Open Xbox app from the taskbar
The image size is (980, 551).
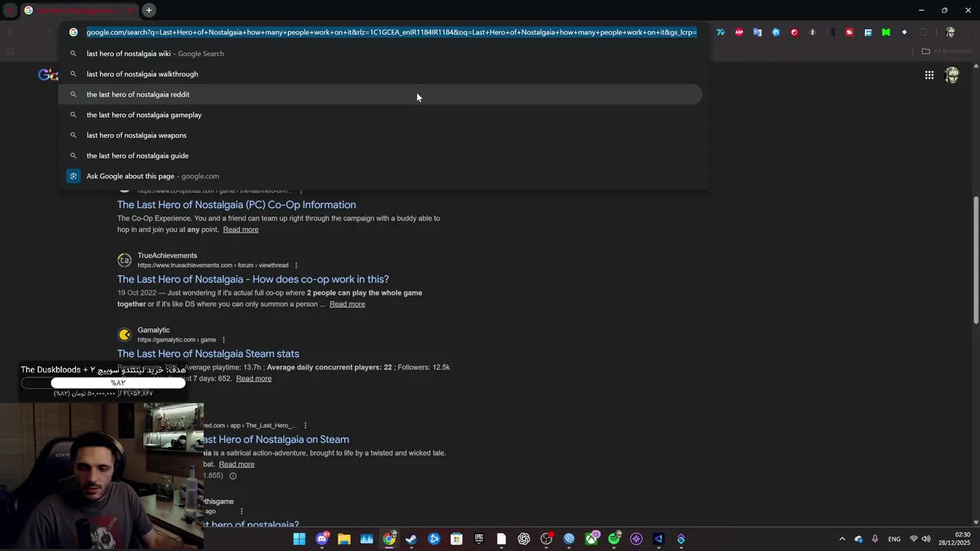591,539
